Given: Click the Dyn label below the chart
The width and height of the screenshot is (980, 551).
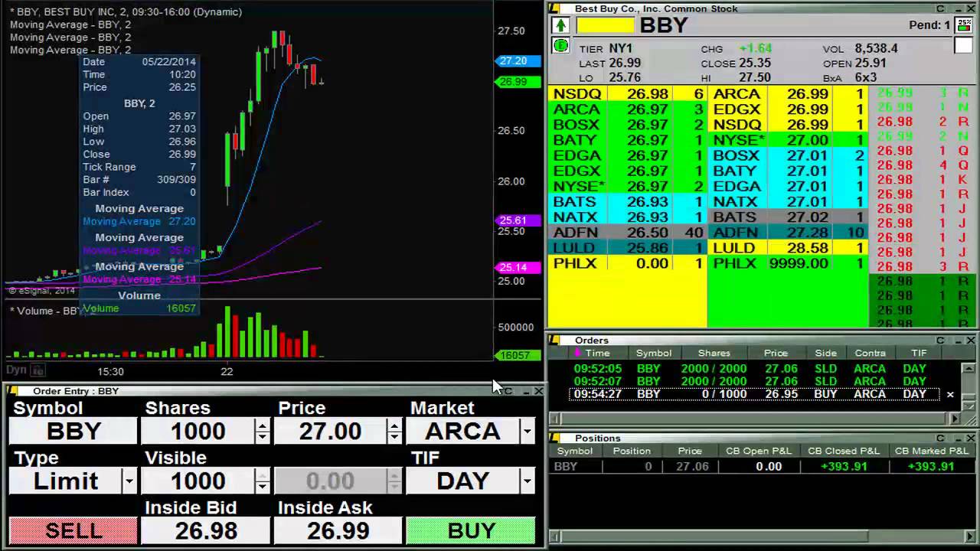Looking at the screenshot, I should click(15, 370).
